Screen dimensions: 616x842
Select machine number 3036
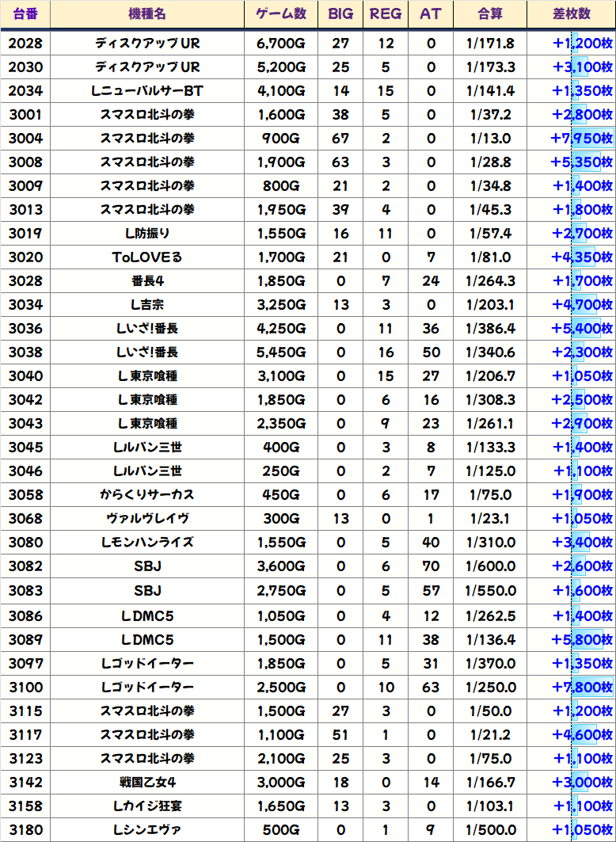coord(25,328)
